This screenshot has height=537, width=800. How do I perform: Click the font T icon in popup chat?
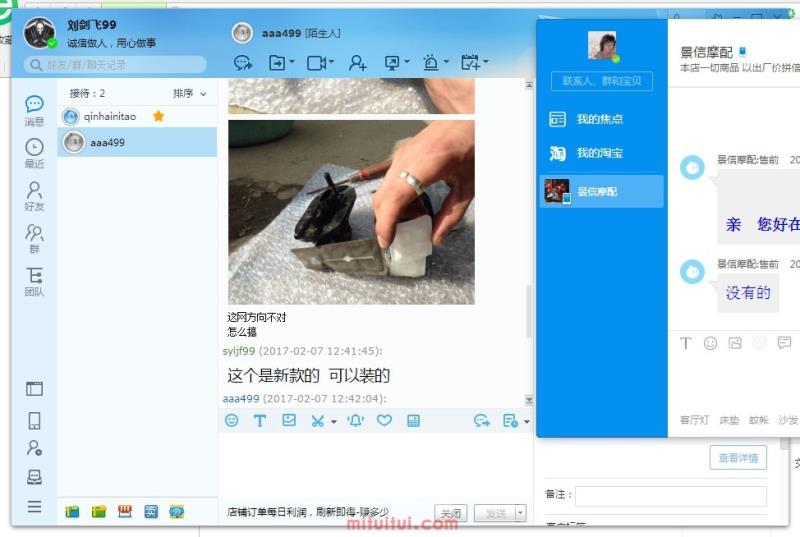pyautogui.click(x=686, y=343)
